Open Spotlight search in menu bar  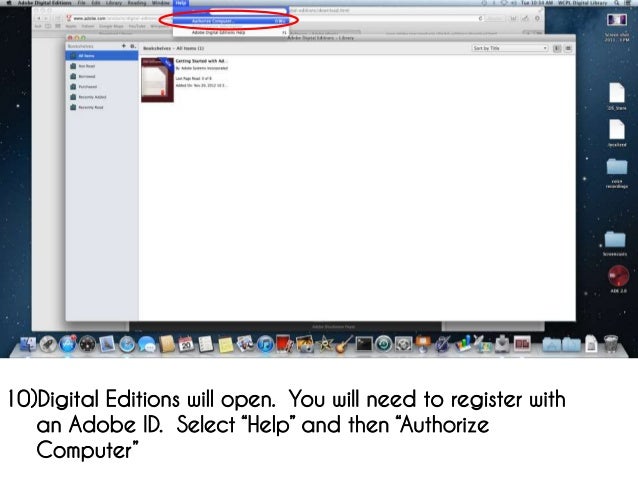(617, 3)
